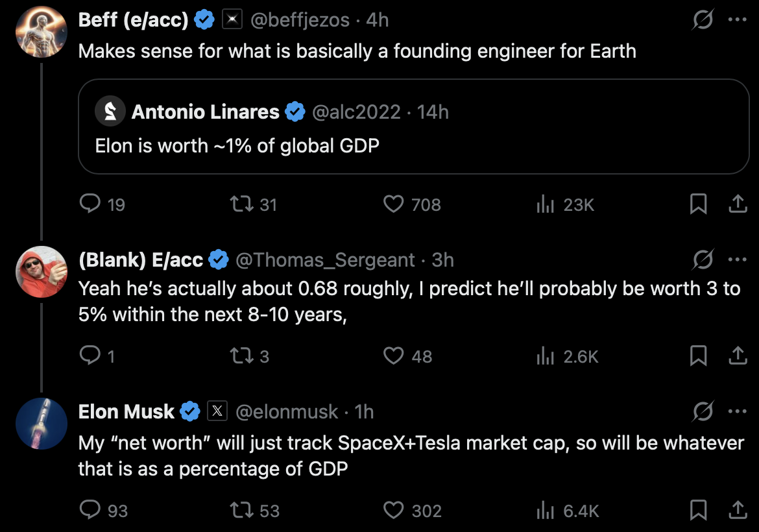
Task: Share Beff (e/acc)'s tweet
Action: 737,205
